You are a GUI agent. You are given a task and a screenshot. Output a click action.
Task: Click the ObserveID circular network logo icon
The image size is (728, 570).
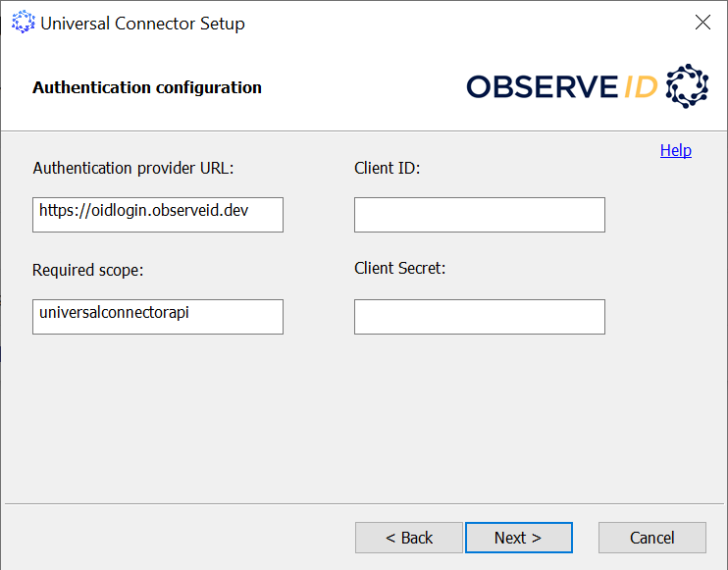coord(687,86)
